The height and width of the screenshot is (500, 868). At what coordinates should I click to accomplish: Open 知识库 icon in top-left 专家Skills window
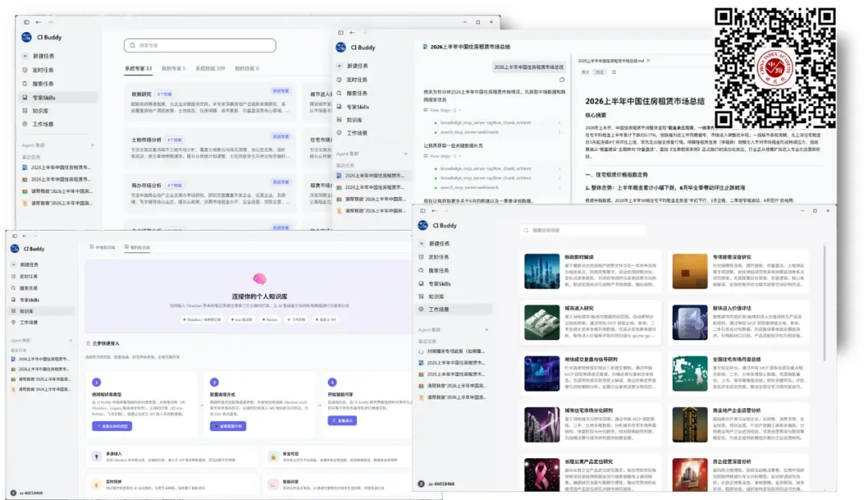(25, 111)
